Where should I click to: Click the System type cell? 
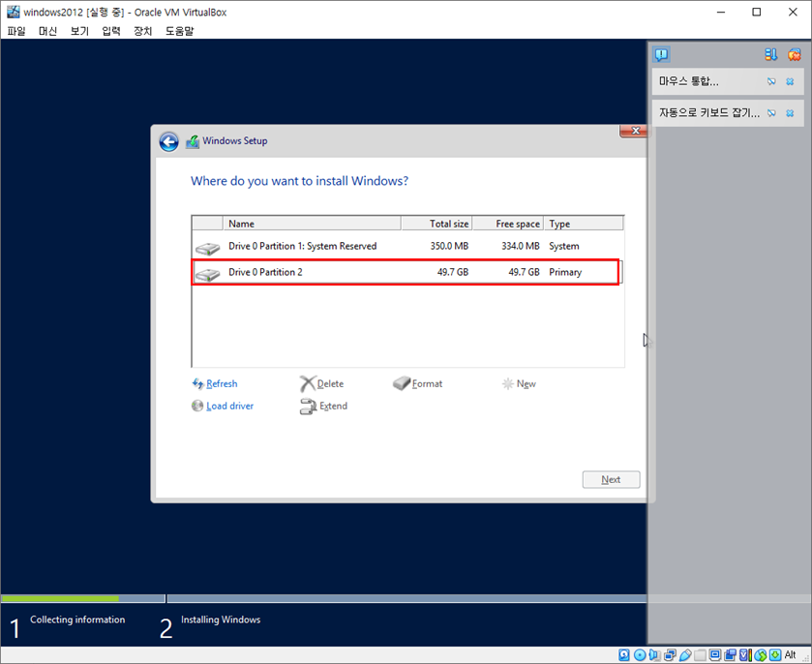click(x=564, y=246)
